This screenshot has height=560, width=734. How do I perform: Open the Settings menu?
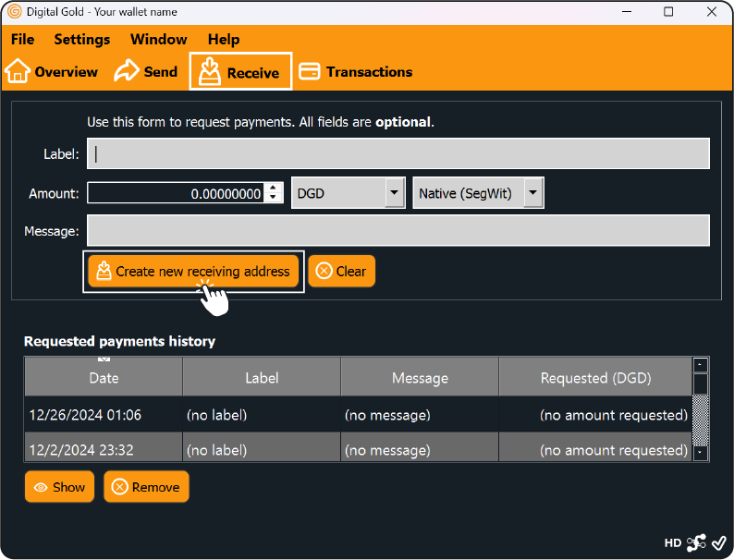coord(81,40)
